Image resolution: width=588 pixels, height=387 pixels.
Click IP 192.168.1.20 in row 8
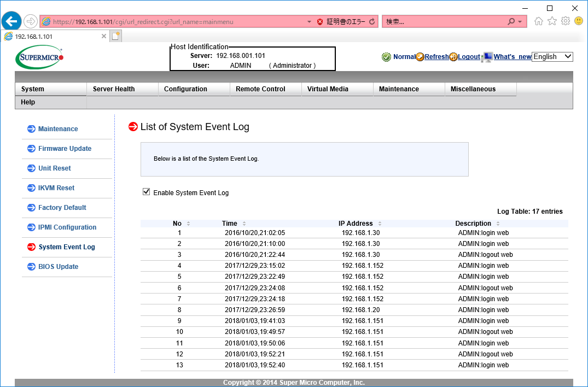[361, 310]
